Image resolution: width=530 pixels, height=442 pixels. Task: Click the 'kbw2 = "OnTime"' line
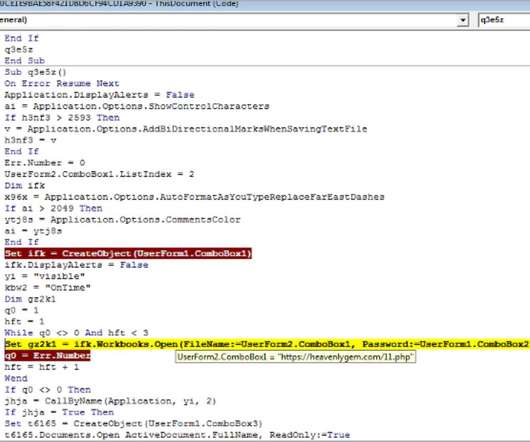point(48,288)
